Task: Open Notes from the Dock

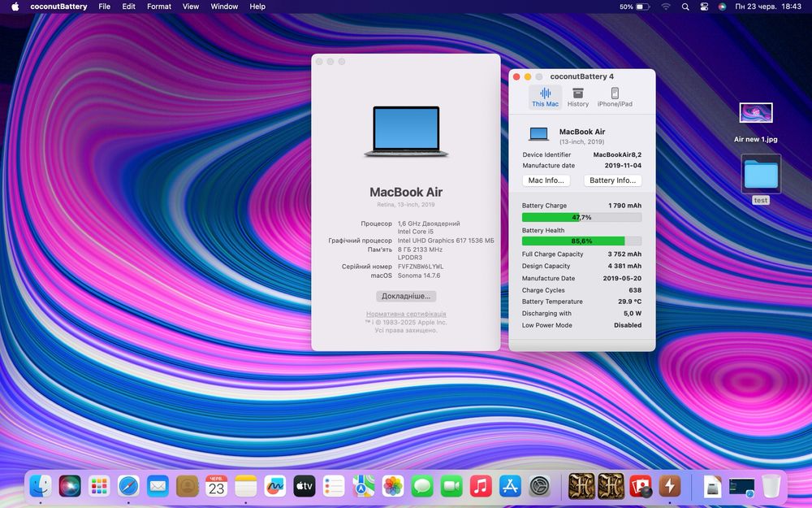Action: 246,486
